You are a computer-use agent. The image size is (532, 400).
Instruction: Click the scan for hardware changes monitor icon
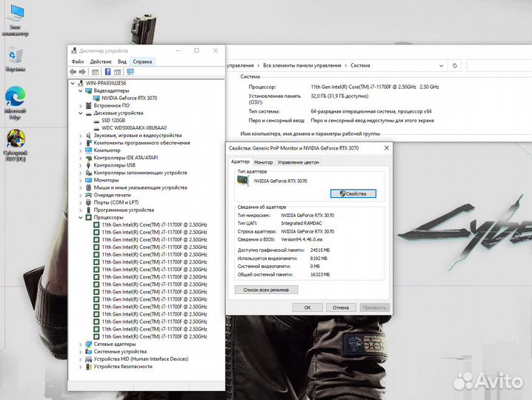(130, 72)
